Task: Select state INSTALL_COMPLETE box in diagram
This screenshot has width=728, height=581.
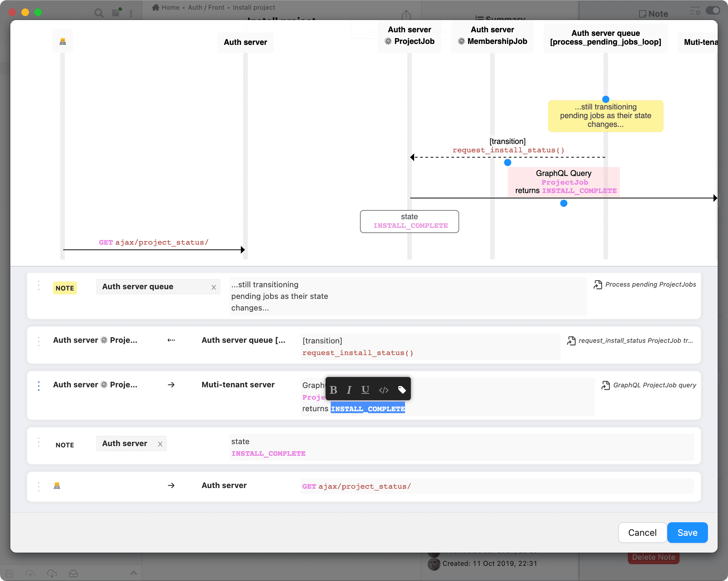Action: [409, 221]
